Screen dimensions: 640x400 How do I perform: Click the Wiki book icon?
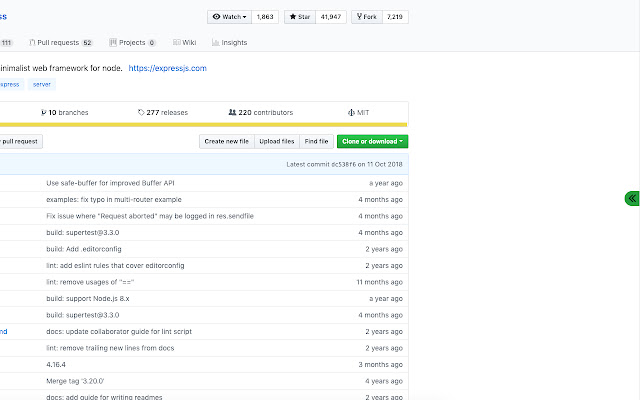[176, 42]
